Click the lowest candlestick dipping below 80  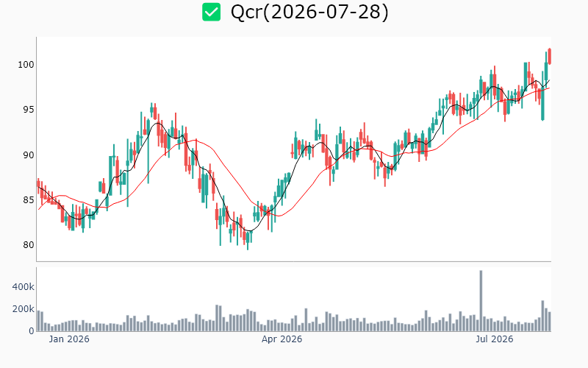pyautogui.click(x=248, y=241)
